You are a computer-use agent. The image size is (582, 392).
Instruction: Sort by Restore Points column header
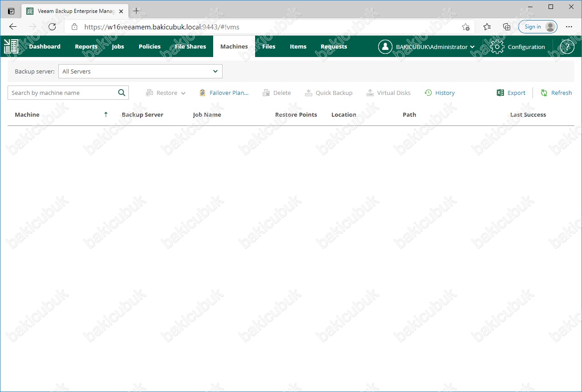[296, 114]
